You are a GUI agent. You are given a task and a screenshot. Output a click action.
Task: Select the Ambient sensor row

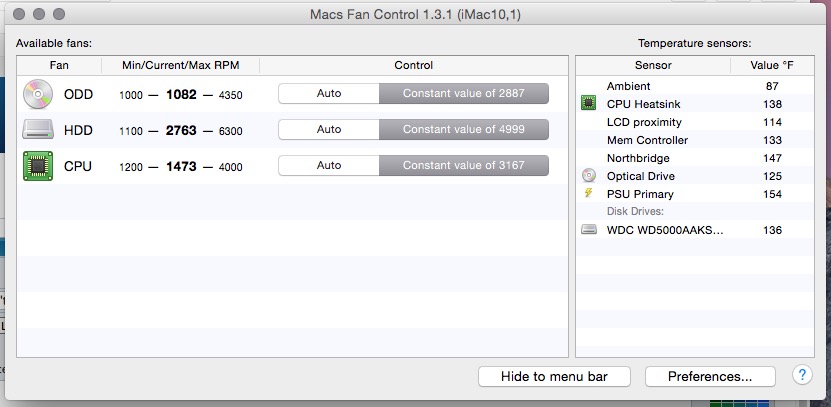coord(695,86)
